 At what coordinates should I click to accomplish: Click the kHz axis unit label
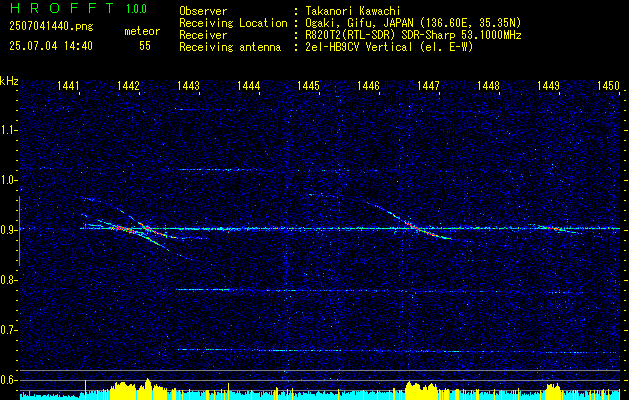pyautogui.click(x=9, y=81)
